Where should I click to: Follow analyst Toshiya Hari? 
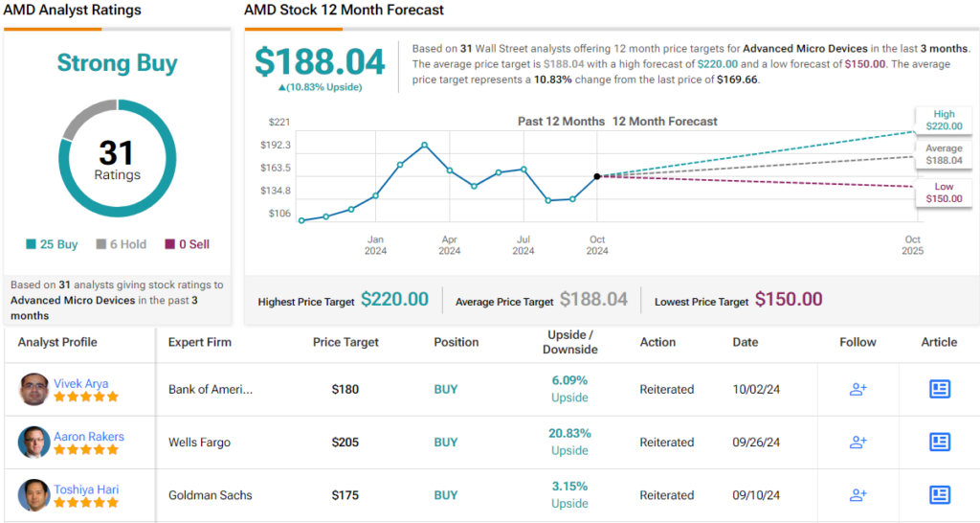[x=857, y=495]
